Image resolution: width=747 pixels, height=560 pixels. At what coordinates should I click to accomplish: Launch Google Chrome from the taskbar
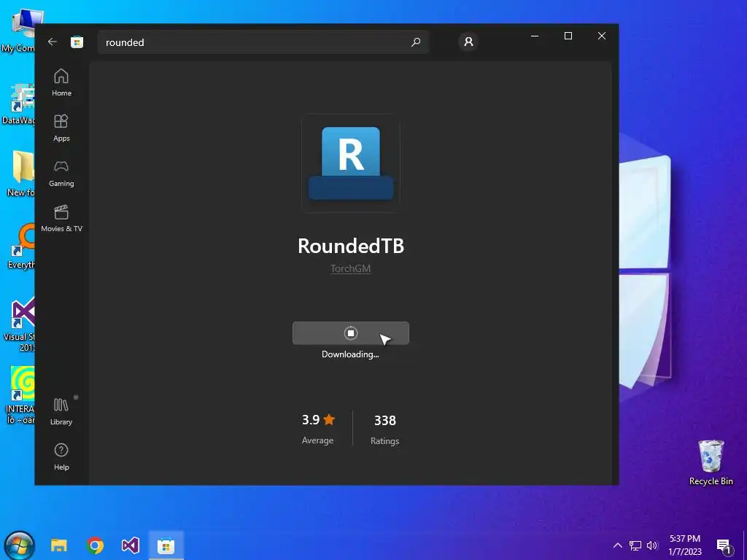tap(95, 545)
